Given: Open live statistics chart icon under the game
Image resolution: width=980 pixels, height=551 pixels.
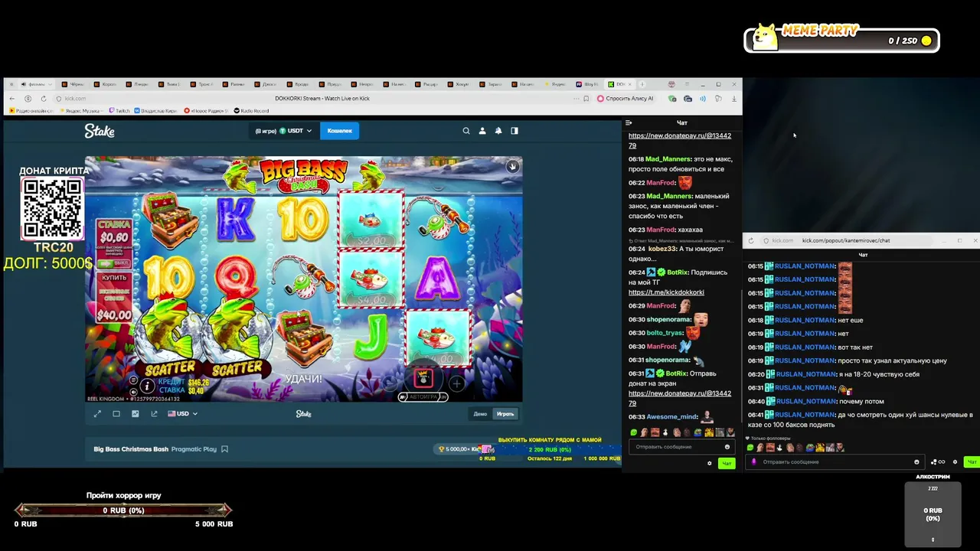Looking at the screenshot, I should click(x=136, y=414).
